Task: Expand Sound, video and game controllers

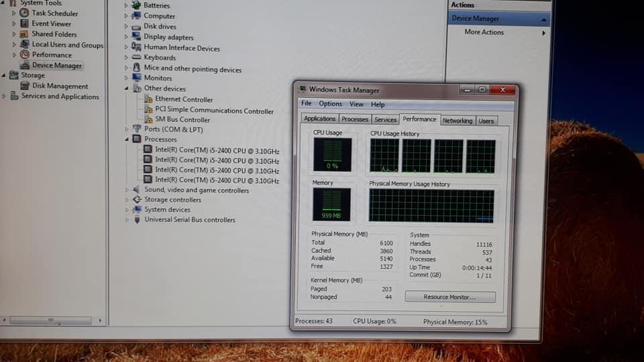Action: click(127, 190)
